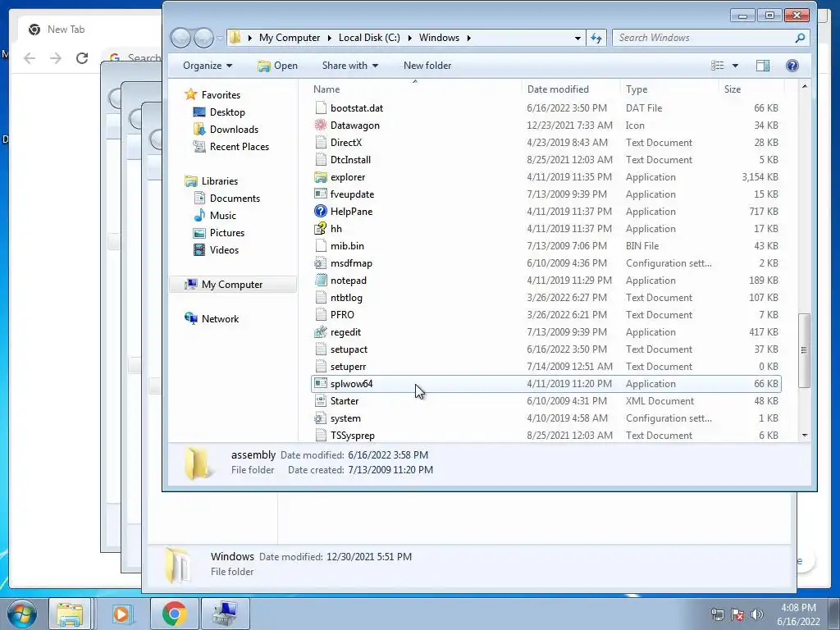Click the search magnifier icon

pos(800,38)
